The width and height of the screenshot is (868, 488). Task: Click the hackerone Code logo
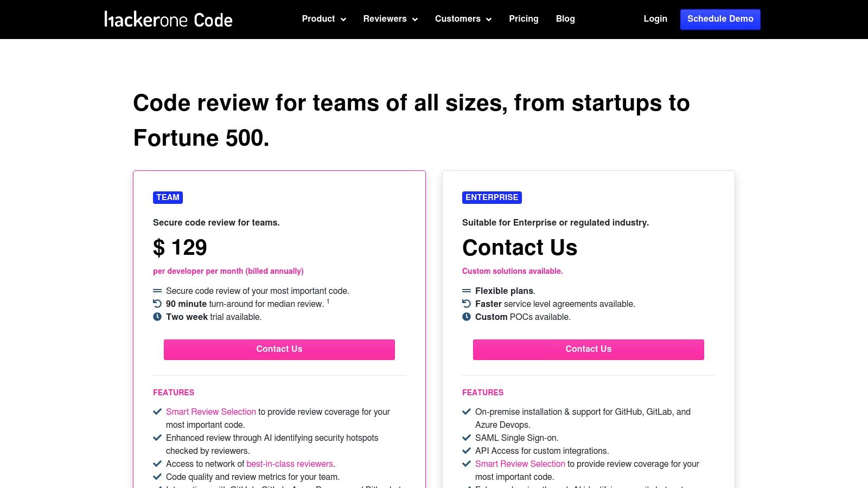pyautogui.click(x=168, y=19)
